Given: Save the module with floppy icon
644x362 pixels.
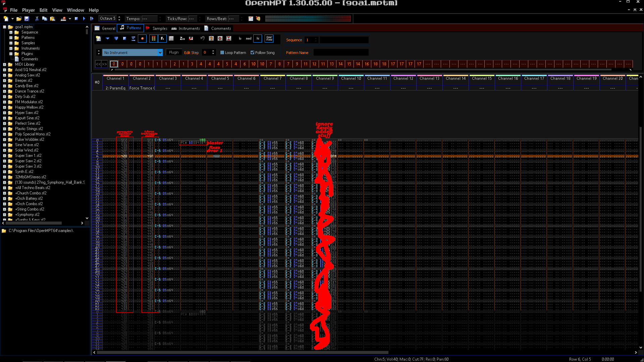Looking at the screenshot, I should pyautogui.click(x=27, y=19).
